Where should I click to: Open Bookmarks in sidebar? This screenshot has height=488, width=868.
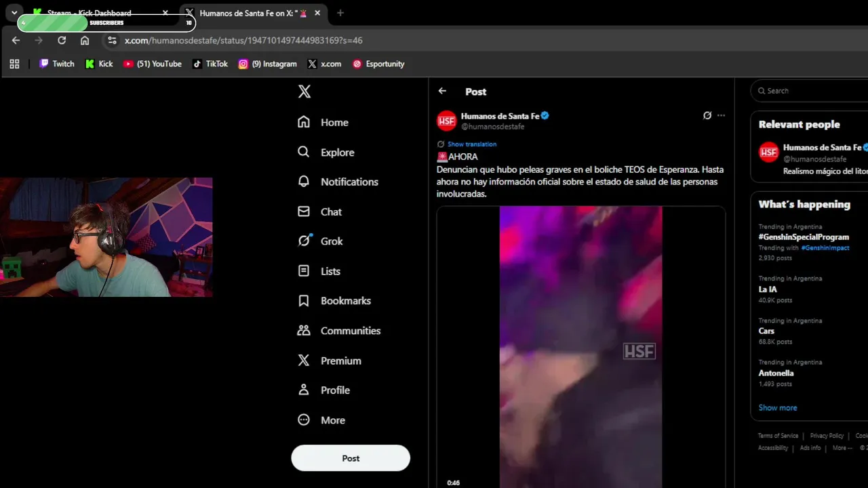point(334,301)
